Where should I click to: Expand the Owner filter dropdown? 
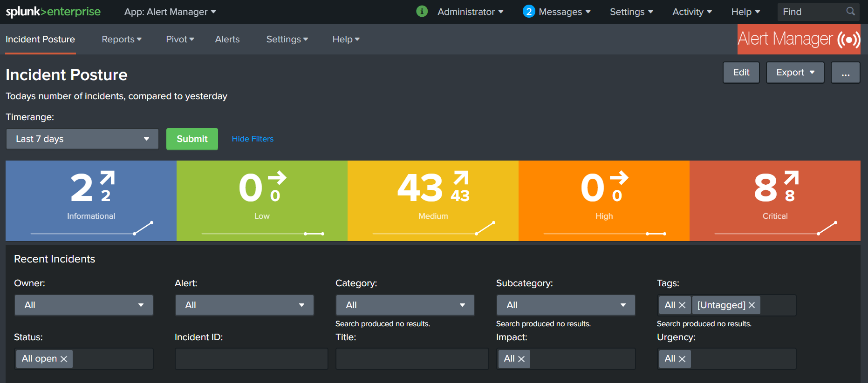click(84, 305)
